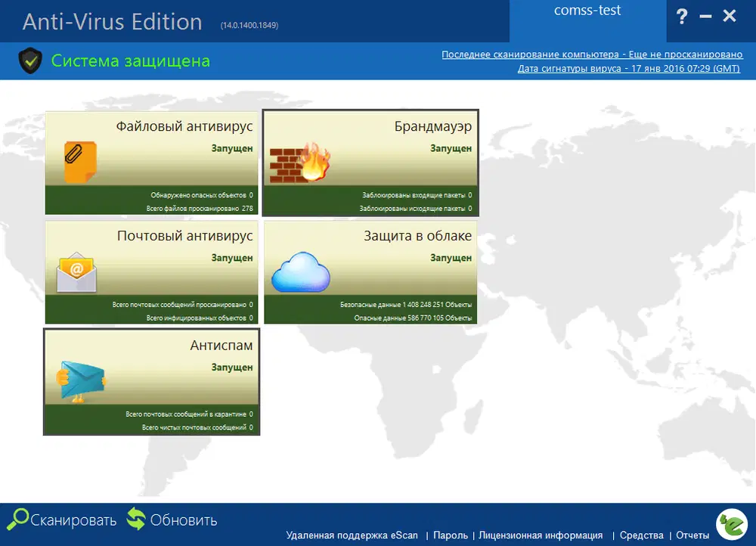Close the eScan window
756x546 pixels.
[x=730, y=16]
